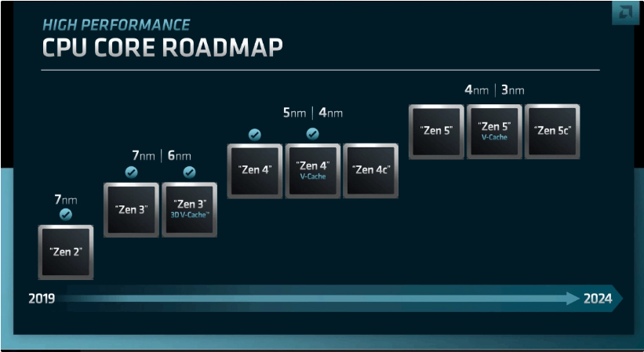Click the "Zen 3" 3D V-Cache chip
Viewport: 644px width, 352px height.
tap(189, 209)
